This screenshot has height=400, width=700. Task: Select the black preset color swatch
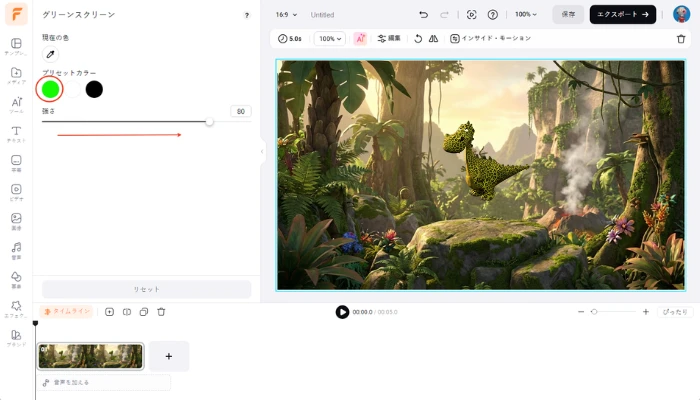click(94, 89)
